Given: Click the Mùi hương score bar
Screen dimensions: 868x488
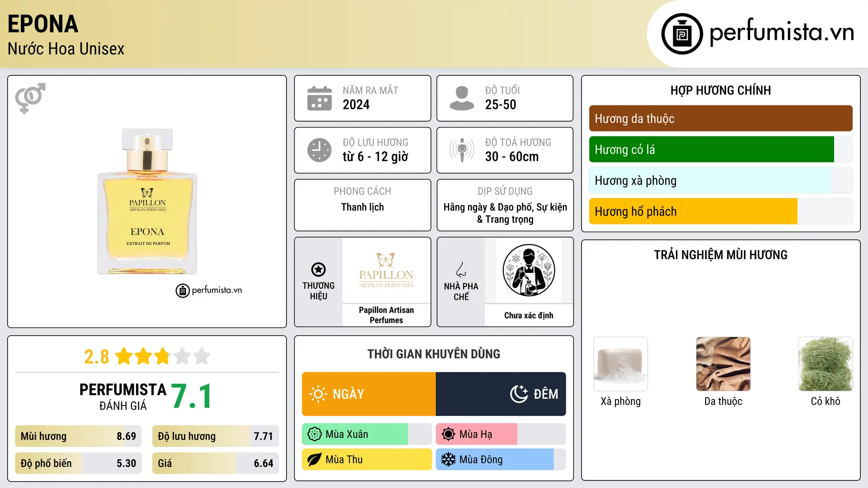Looking at the screenshot, I should (78, 436).
